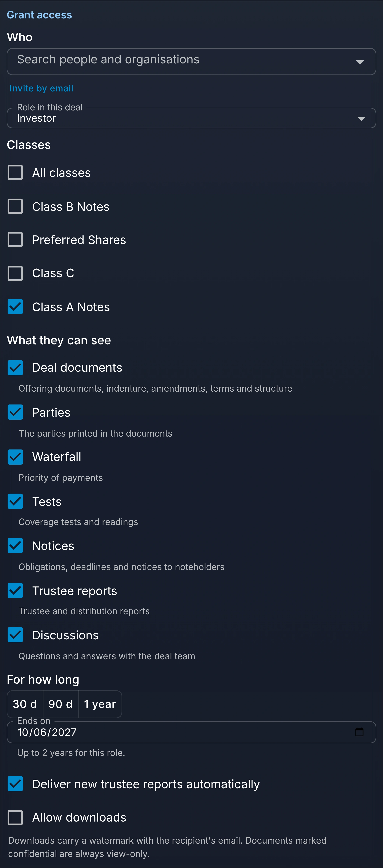
Task: Uncheck the Class A Notes checkbox
Action: [15, 307]
